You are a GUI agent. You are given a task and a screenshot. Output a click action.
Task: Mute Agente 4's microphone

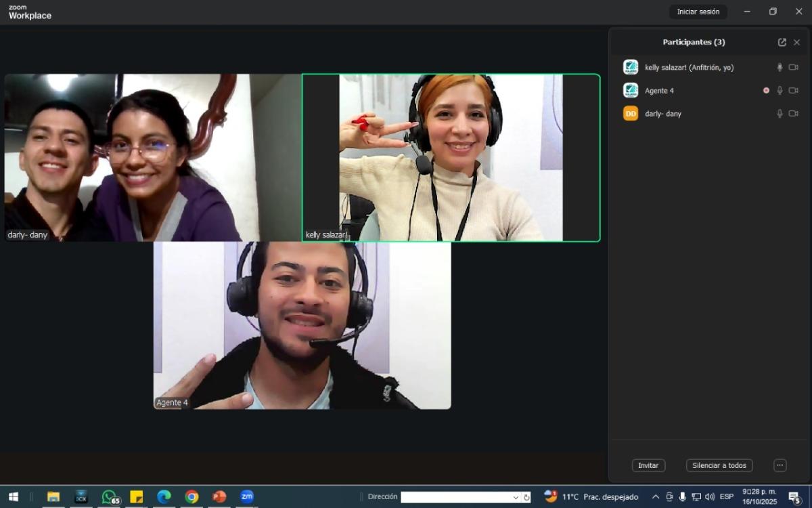tap(780, 91)
